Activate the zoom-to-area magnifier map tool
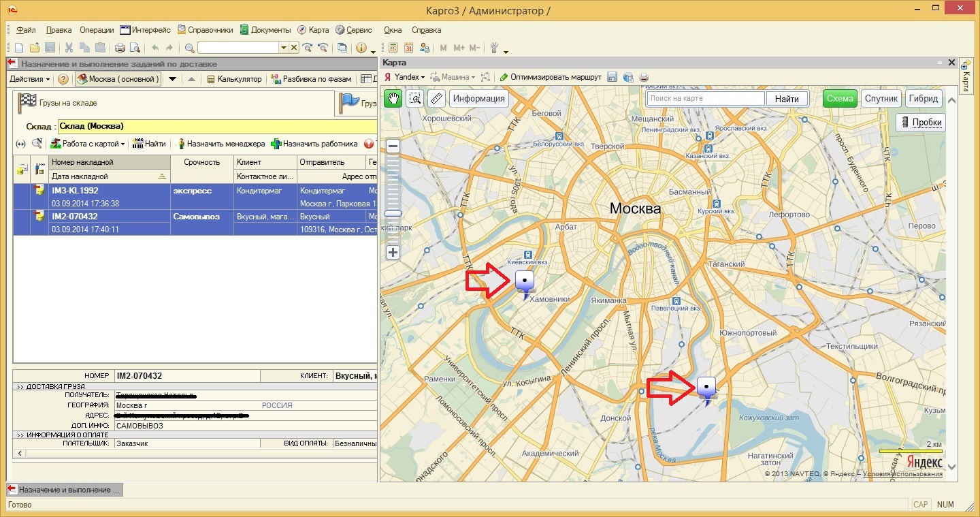This screenshot has height=517, width=980. pos(414,98)
